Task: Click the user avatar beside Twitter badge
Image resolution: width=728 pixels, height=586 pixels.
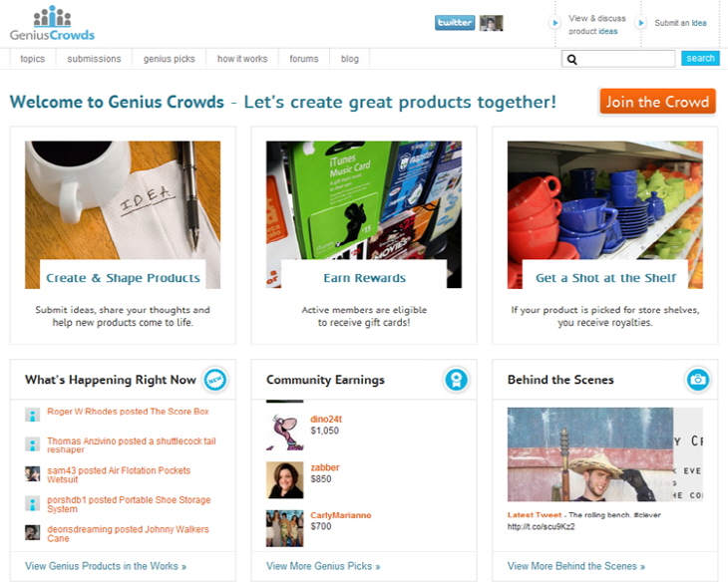Action: (x=492, y=23)
